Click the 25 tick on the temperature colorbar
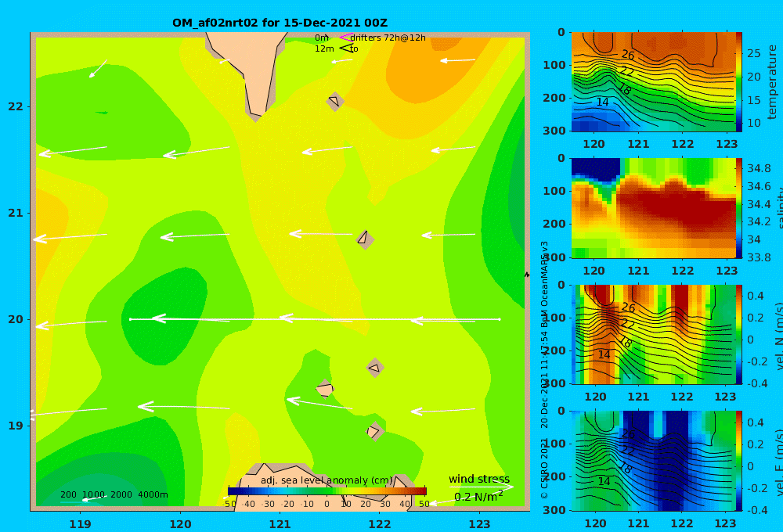 click(753, 53)
